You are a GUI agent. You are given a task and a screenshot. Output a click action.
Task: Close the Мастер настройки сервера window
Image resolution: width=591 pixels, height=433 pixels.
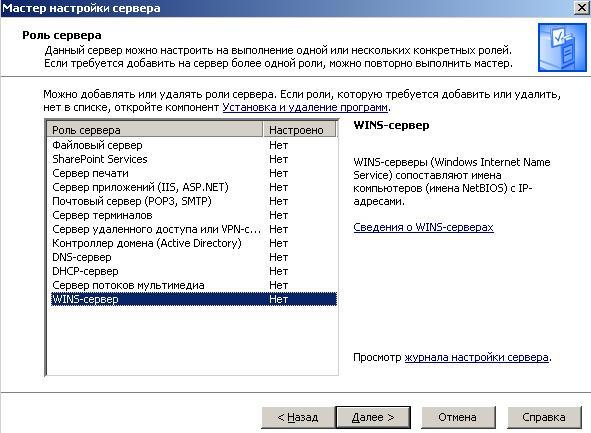click(582, 8)
